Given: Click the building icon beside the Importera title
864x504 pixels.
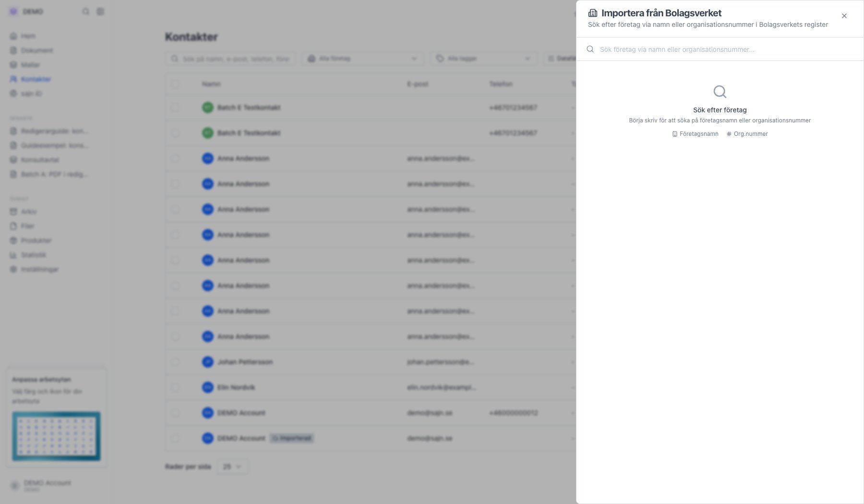Looking at the screenshot, I should (x=593, y=13).
